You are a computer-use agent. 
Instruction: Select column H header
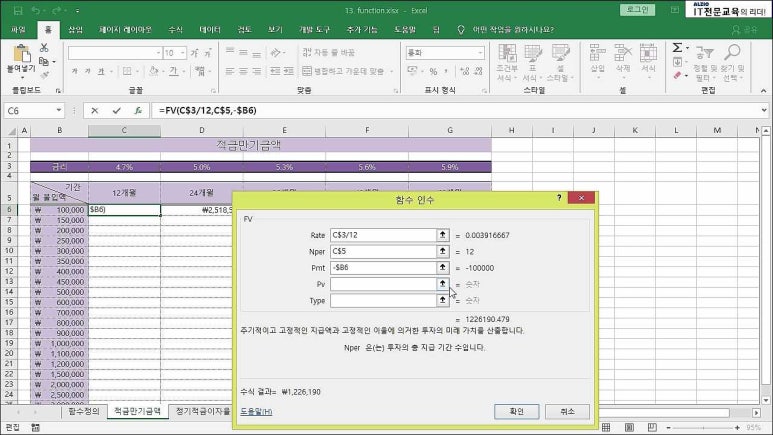pyautogui.click(x=512, y=130)
